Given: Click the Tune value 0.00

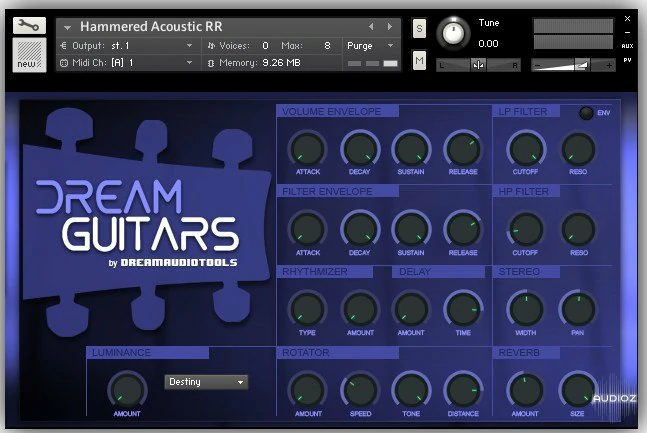Looking at the screenshot, I should pyautogui.click(x=489, y=44).
